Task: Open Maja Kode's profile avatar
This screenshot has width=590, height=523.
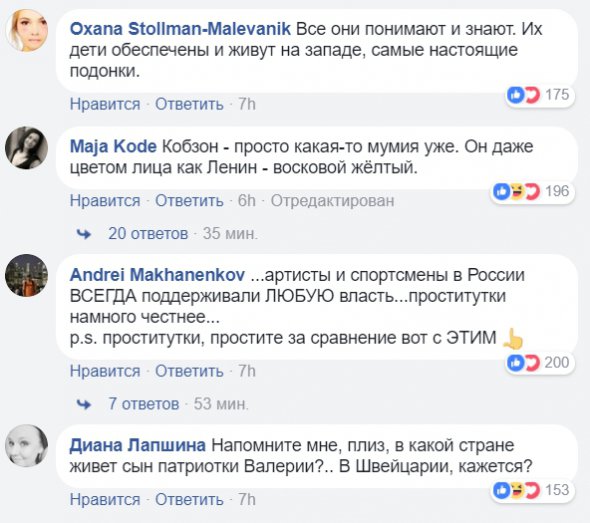Action: 27,147
